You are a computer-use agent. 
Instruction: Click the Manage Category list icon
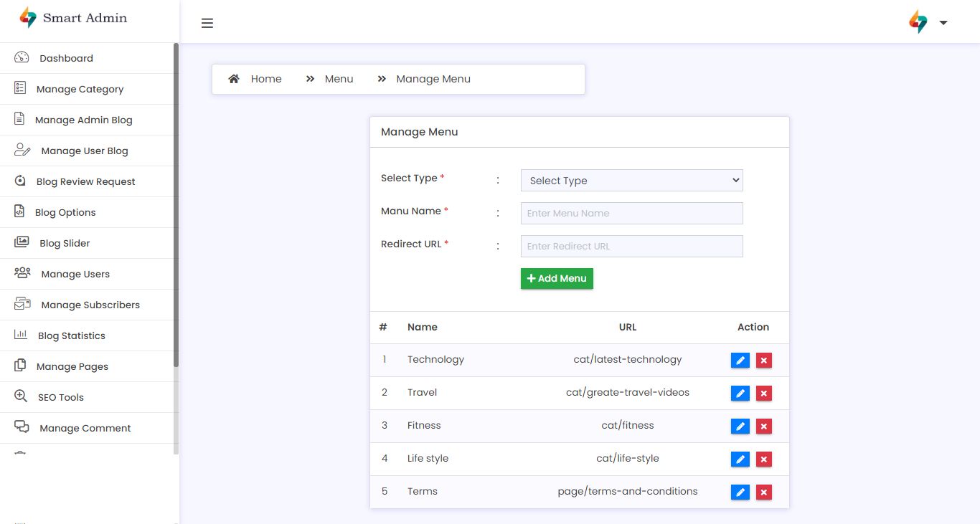click(20, 88)
